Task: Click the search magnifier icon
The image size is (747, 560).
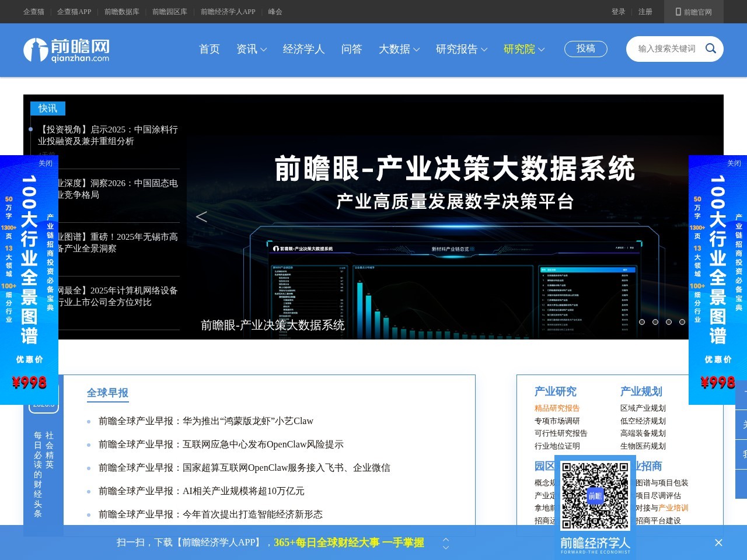Action: [710, 49]
